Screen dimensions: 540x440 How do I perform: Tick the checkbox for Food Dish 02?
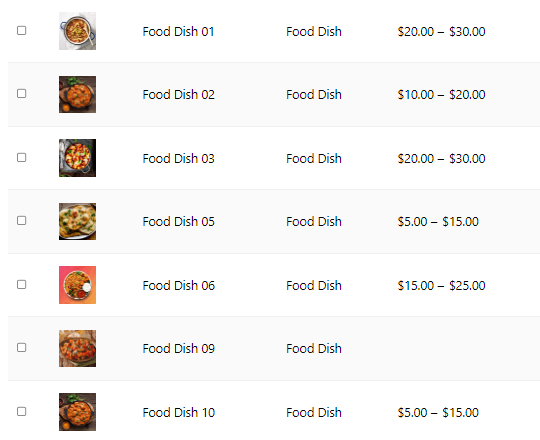21,93
